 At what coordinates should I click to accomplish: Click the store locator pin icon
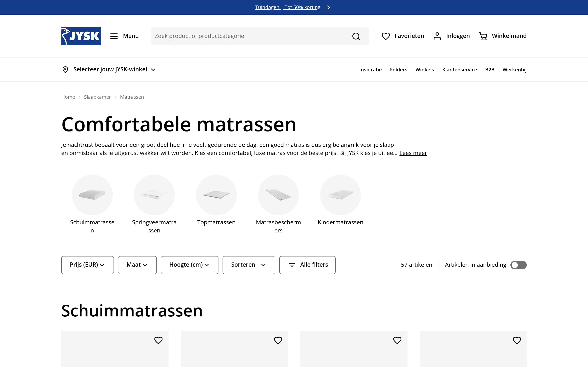coord(65,69)
